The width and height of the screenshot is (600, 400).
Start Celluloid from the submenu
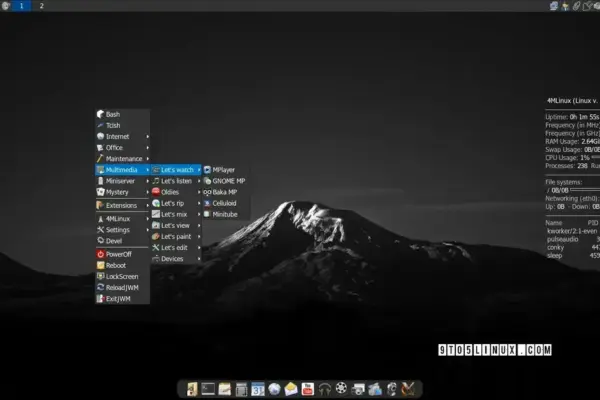(x=226, y=203)
